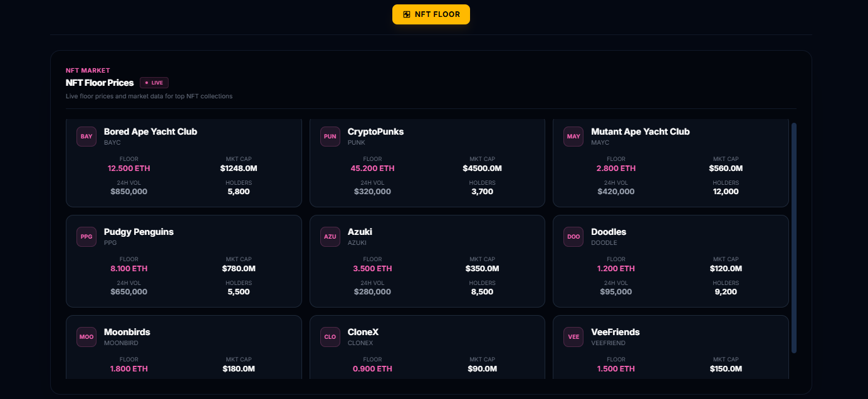Click the 1.200 ETH floor price
This screenshot has width=868, height=399.
616,269
